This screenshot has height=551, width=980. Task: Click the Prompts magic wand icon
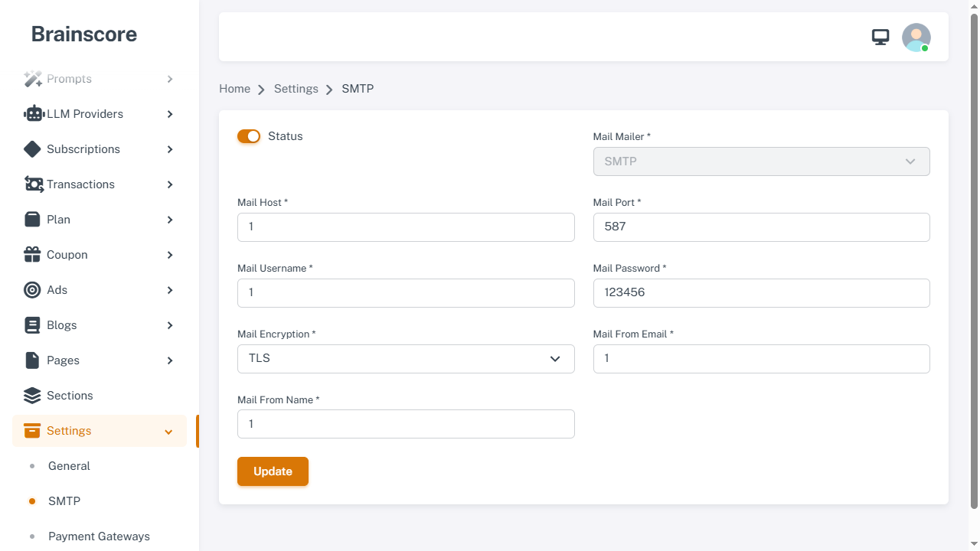pos(33,79)
